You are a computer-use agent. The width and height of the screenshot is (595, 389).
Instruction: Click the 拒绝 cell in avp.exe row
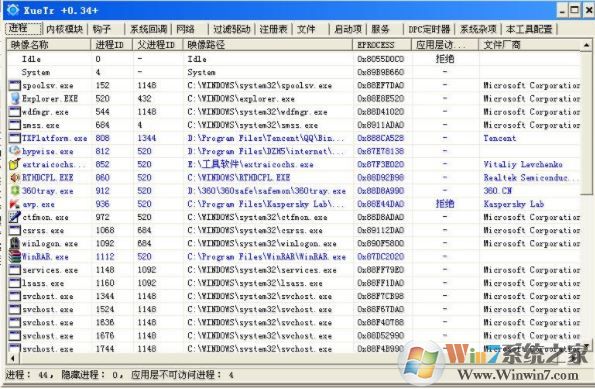click(x=445, y=204)
